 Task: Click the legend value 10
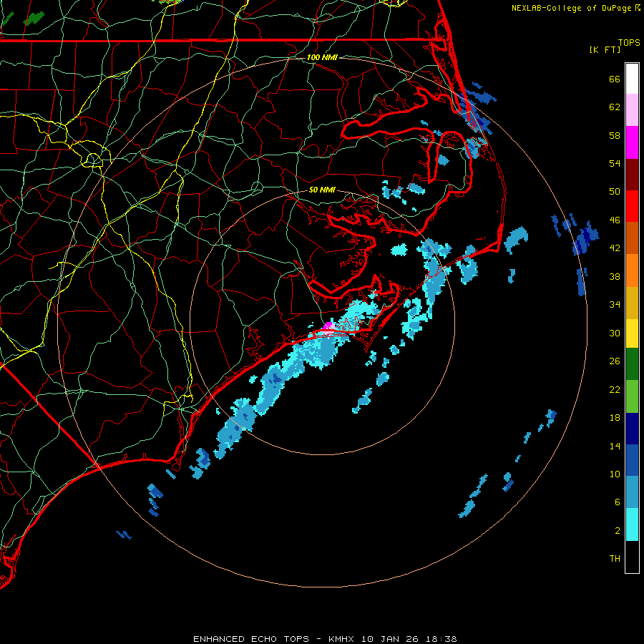[x=615, y=474]
